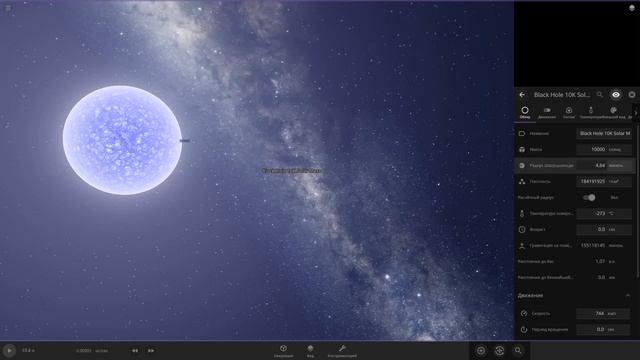Viewport: 640px width, 360px height.
Task: Click the density value 184191925 field
Action: coord(604,181)
